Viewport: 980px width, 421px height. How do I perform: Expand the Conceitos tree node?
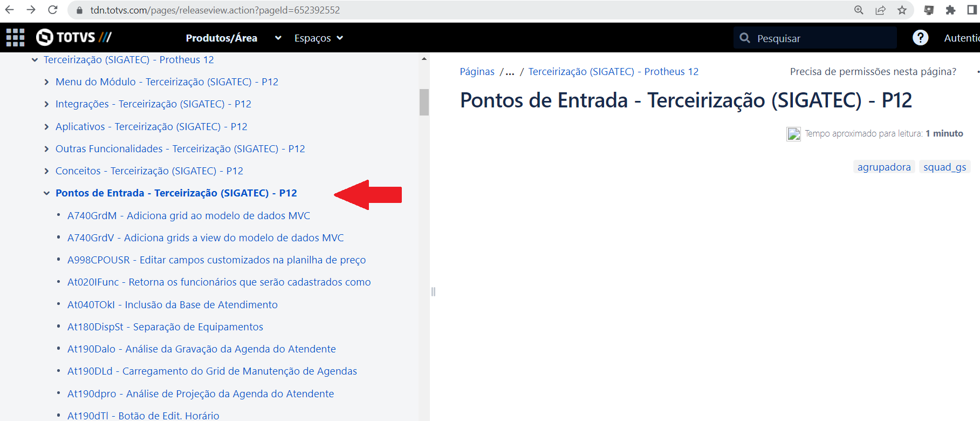pyautogui.click(x=46, y=171)
